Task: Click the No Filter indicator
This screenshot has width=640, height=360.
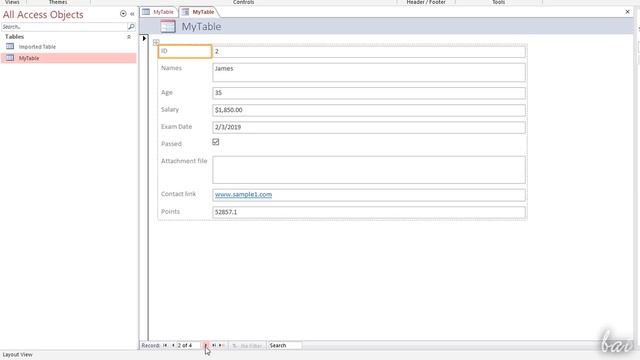Action: (247, 346)
